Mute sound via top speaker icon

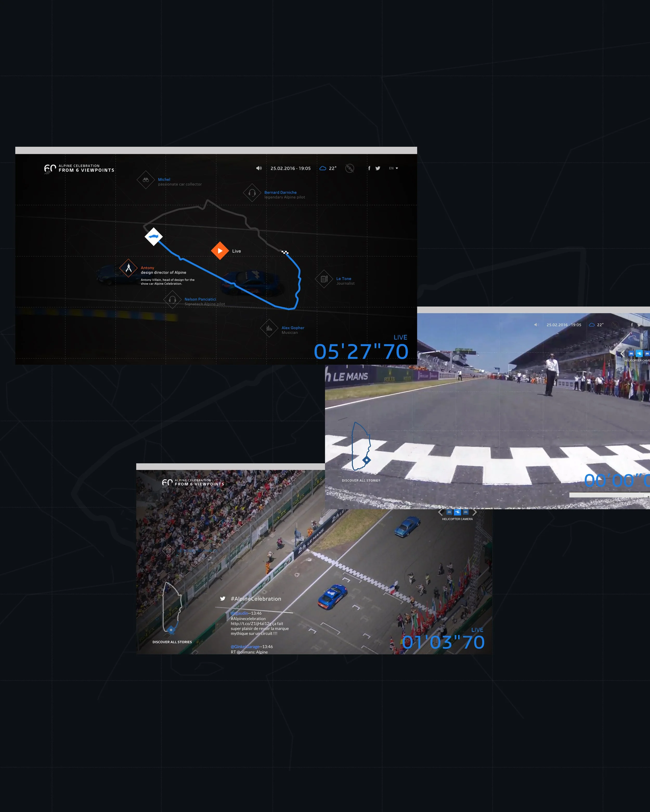click(259, 168)
